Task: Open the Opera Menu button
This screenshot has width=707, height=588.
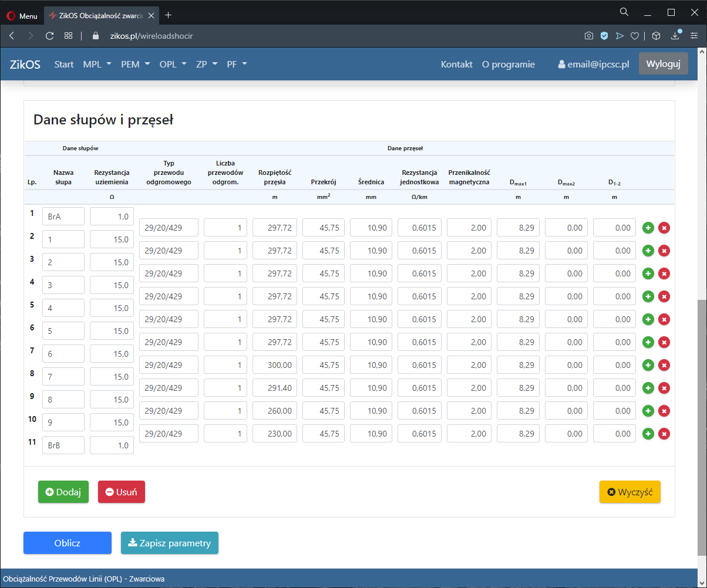Action: (22, 16)
